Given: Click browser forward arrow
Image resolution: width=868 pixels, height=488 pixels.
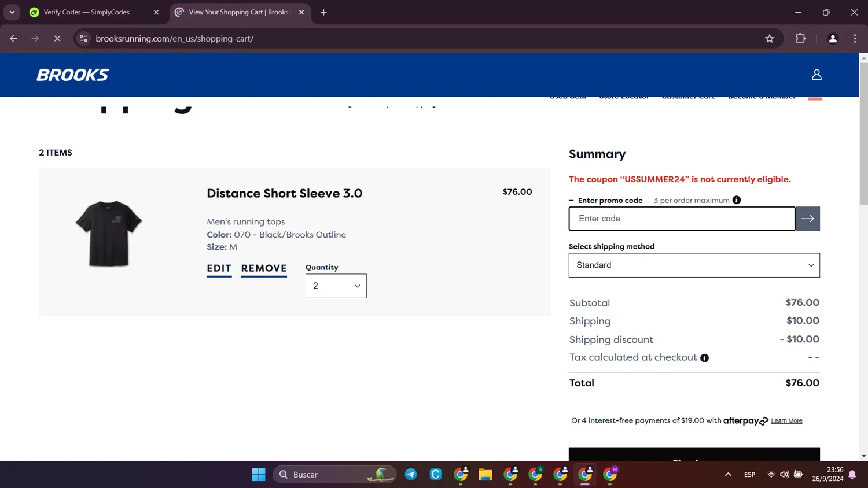Looking at the screenshot, I should [x=35, y=39].
